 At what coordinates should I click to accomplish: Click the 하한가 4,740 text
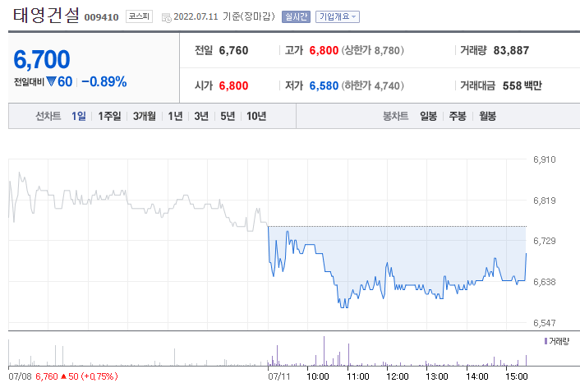coord(372,85)
